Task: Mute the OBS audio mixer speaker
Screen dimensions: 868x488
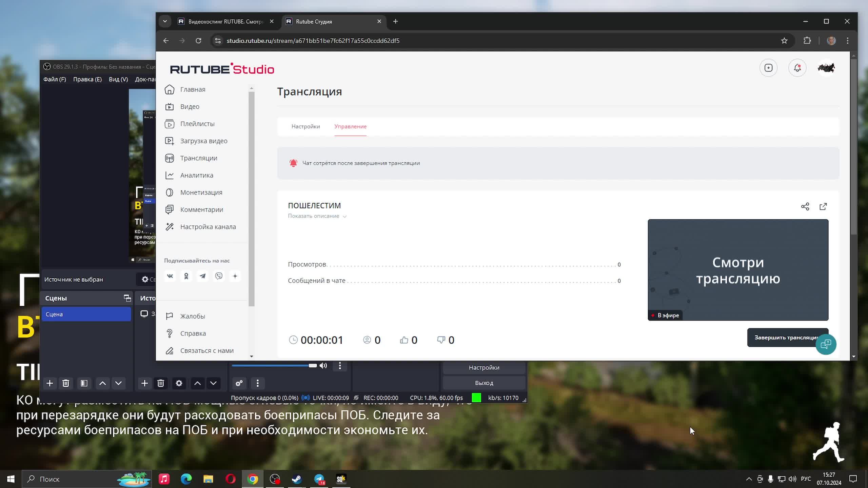Action: point(323,365)
